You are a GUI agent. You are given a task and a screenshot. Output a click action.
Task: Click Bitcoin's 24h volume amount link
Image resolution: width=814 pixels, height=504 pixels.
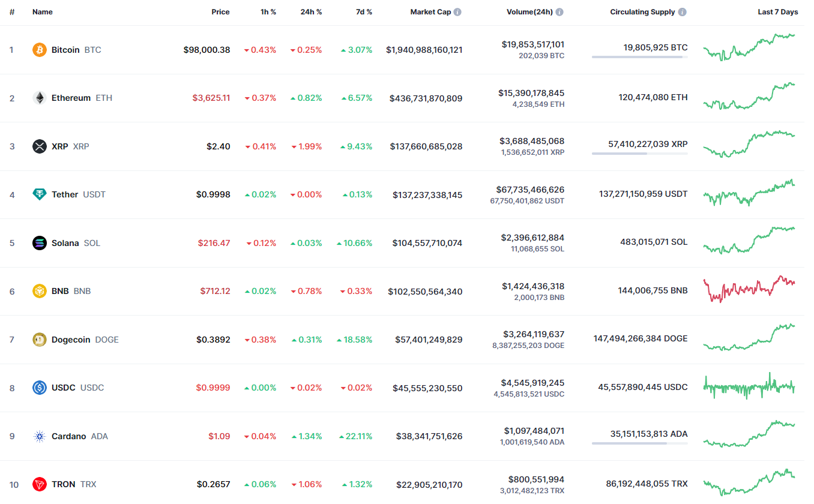point(532,44)
